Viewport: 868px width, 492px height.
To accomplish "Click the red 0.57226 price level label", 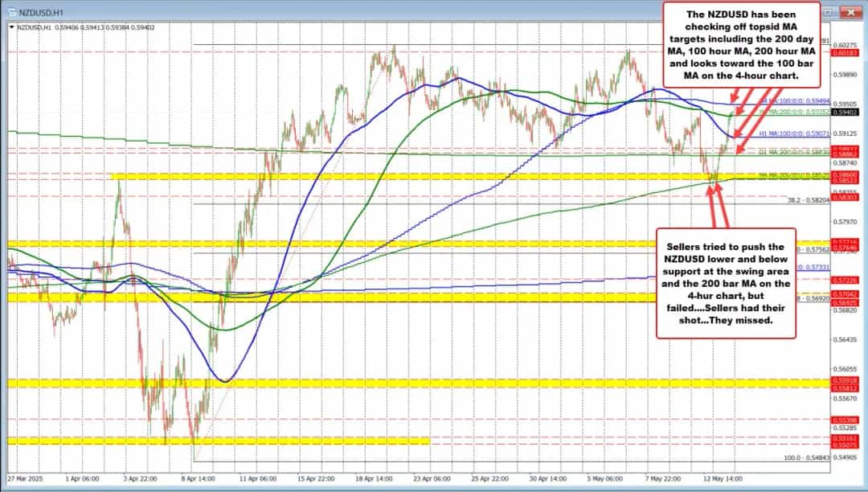I will click(x=845, y=279).
